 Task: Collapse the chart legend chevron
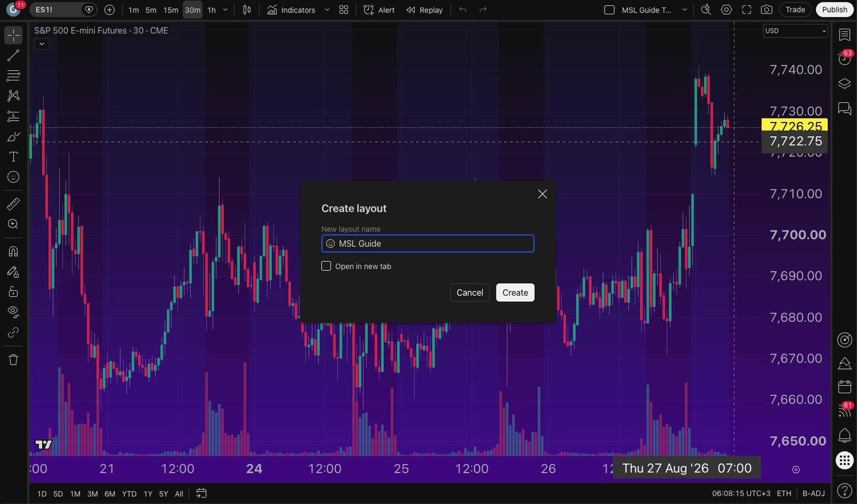[42, 44]
